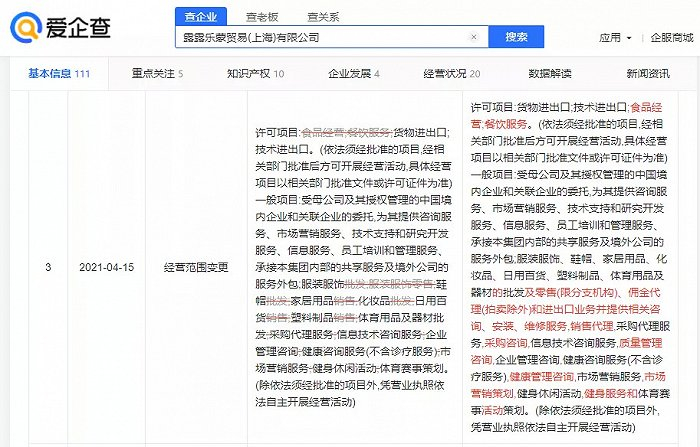Click the red 健康管理咨询 text after change

(542, 376)
